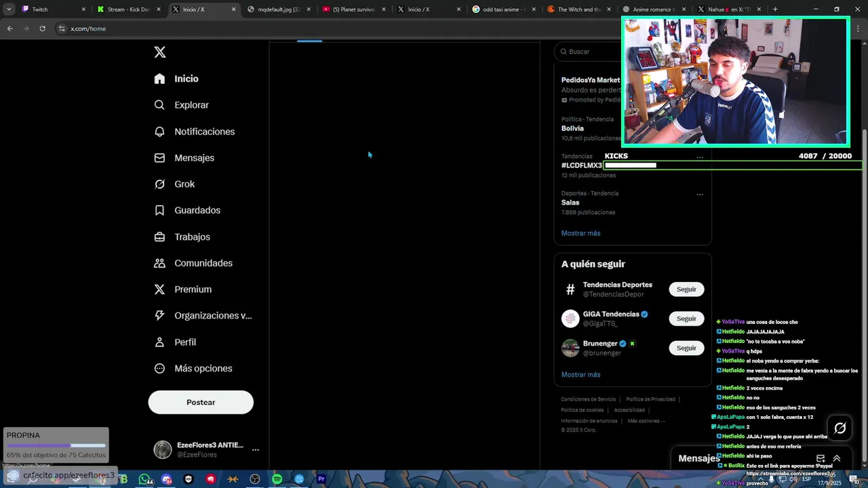Go to Explorar
Viewport: 868px width, 488px height.
(181, 105)
